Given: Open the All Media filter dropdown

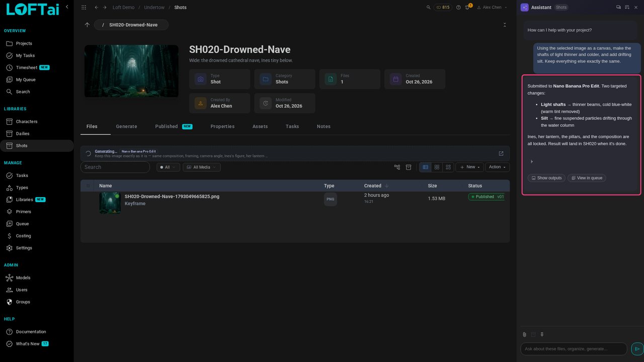Looking at the screenshot, I should click(201, 167).
